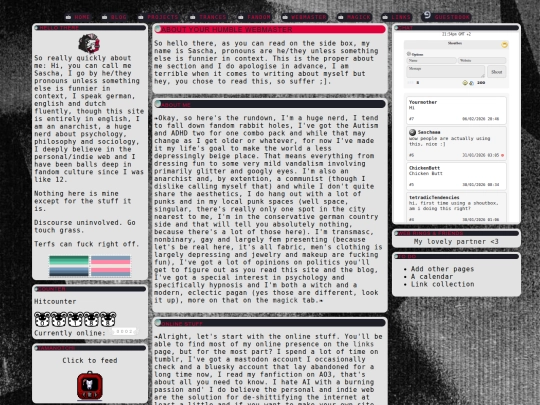Image resolution: width=540 pixels, height=405 pixels.
Task: Click 'Terfs can fuck right off.' line
Action: click(x=87, y=244)
